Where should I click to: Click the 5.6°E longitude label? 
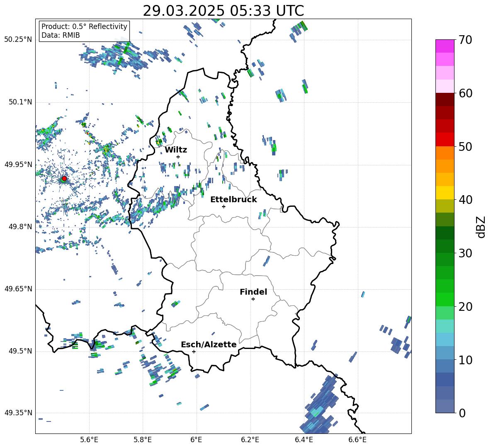click(89, 440)
